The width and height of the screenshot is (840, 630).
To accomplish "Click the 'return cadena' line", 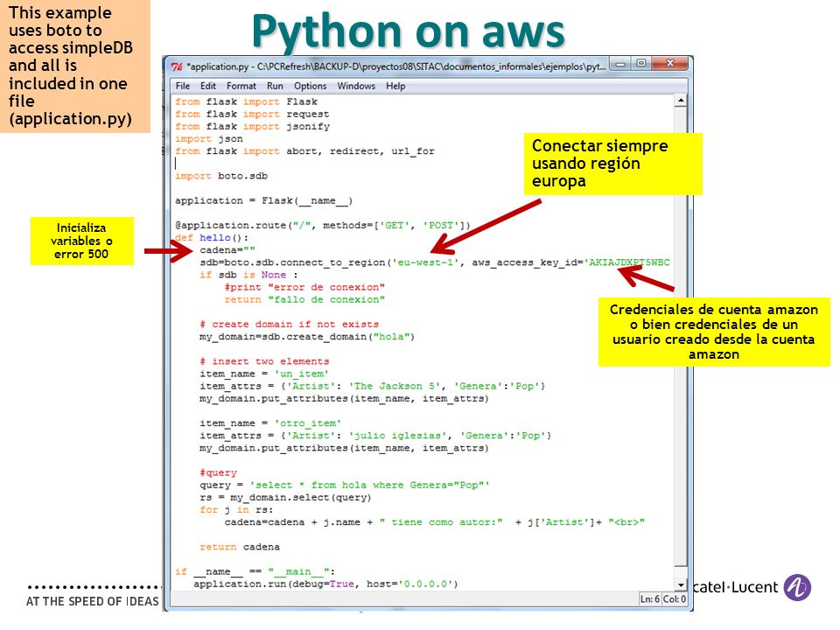I will click(240, 547).
